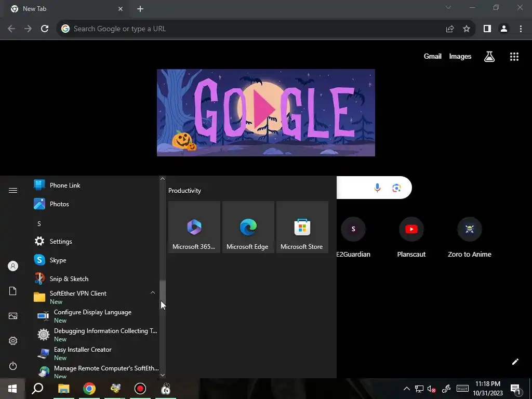This screenshot has height=399, width=532.
Task: Click Chrome forward button
Action: coord(28,29)
